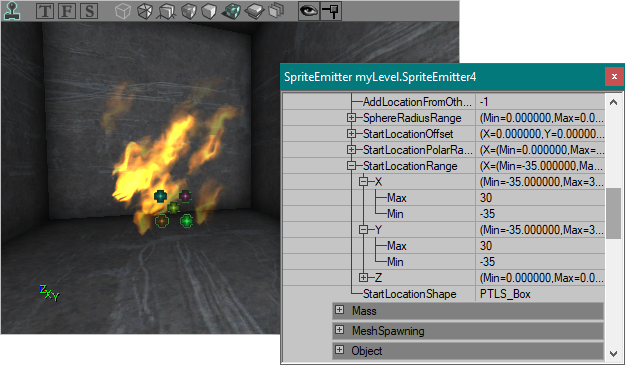Close the SpriteEmitter properties window
This screenshot has height=365, width=625.
[614, 77]
